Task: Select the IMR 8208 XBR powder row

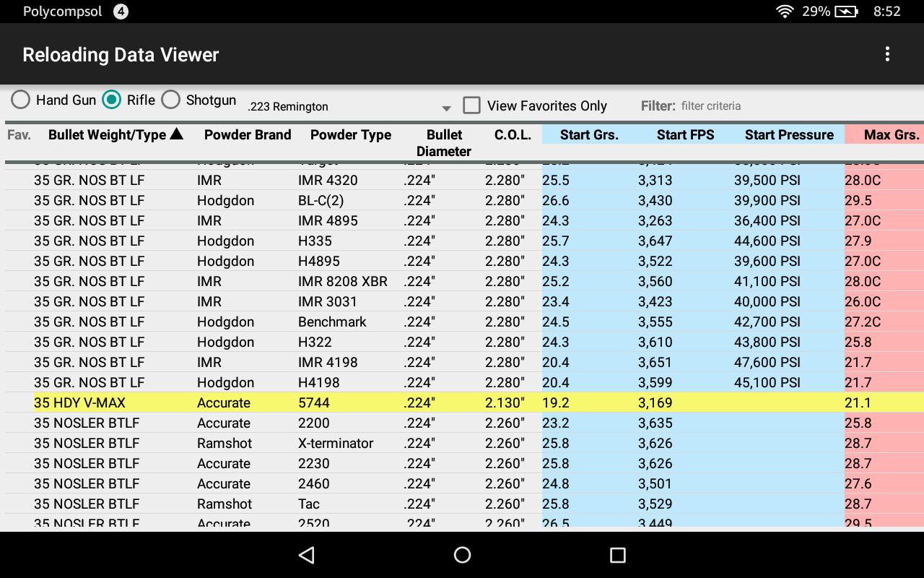Action: pos(343,281)
